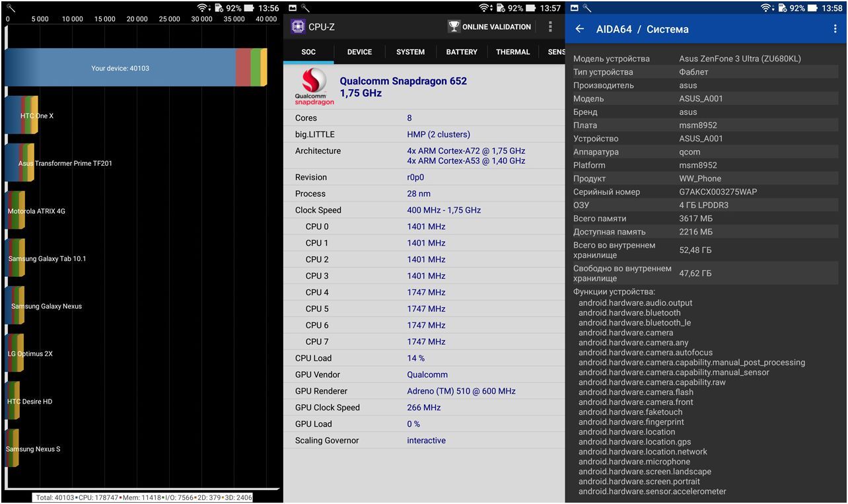Tap the Wi-Fi icon in CPU-Z status bar
The image size is (848, 504).
[485, 8]
